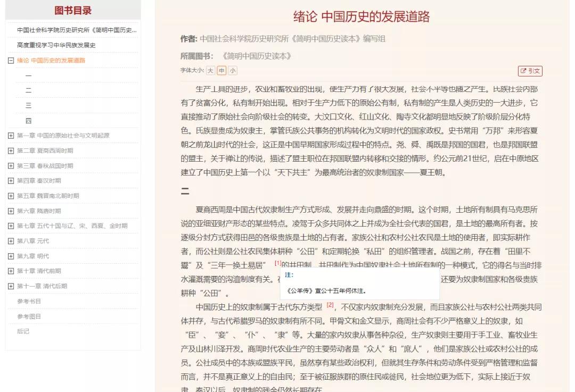Click the plus icon beside 第五章 魏晋南北朝时期
Image resolution: width=575 pixels, height=392 pixels.
[x=10, y=196]
